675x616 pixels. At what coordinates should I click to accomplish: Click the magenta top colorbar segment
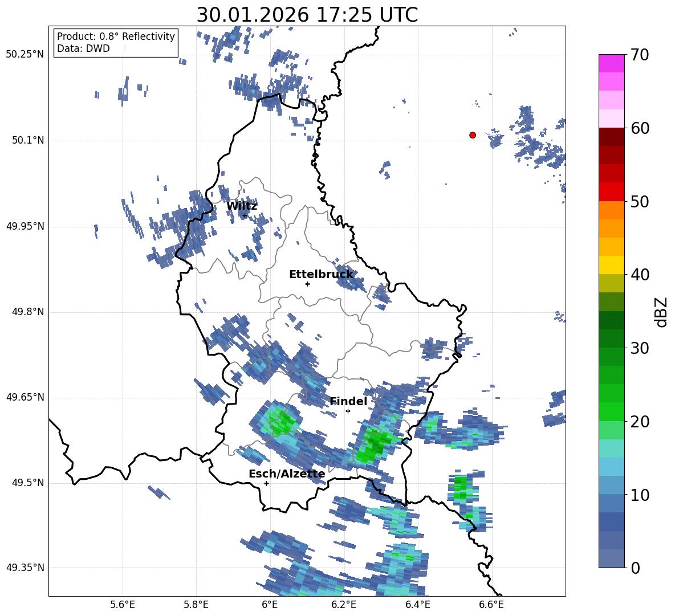point(612,63)
